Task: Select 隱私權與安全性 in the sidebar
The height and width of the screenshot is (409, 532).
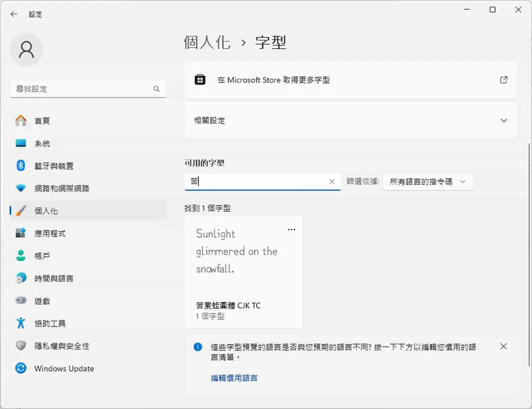Action: coord(88,346)
